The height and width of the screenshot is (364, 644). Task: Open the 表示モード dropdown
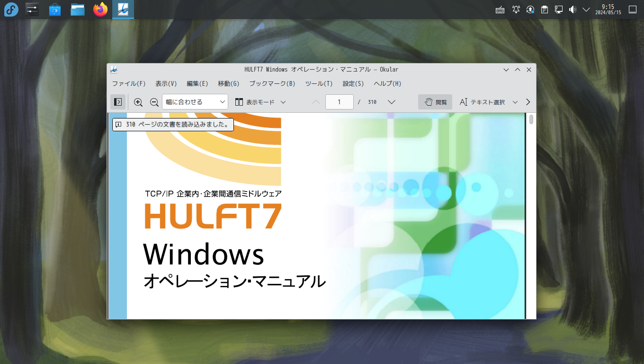click(260, 102)
